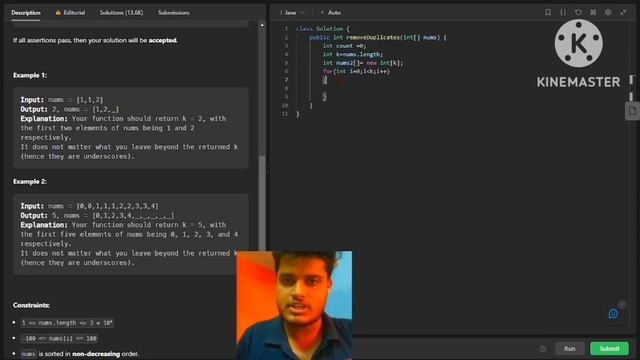Click the 'int count =0;' code line

[x=344, y=46]
